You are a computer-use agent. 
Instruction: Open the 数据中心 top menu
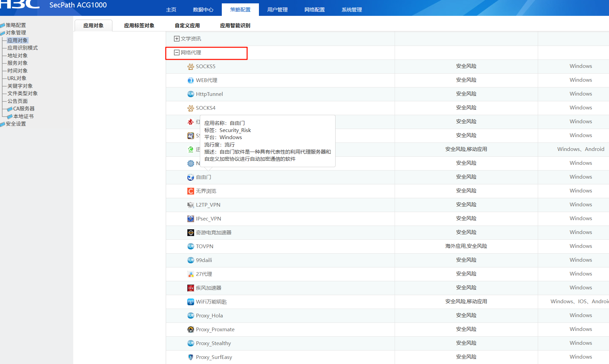(203, 10)
